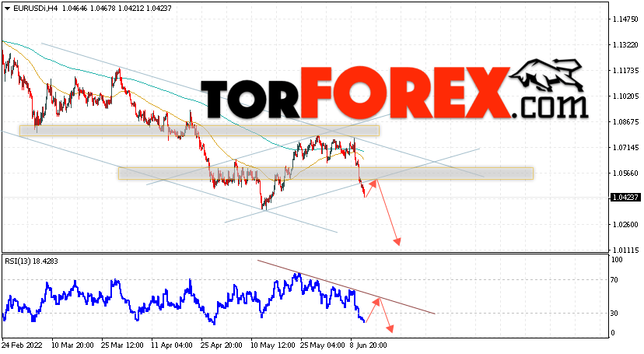Click the 10 Mar 20:00 time label

(72, 345)
